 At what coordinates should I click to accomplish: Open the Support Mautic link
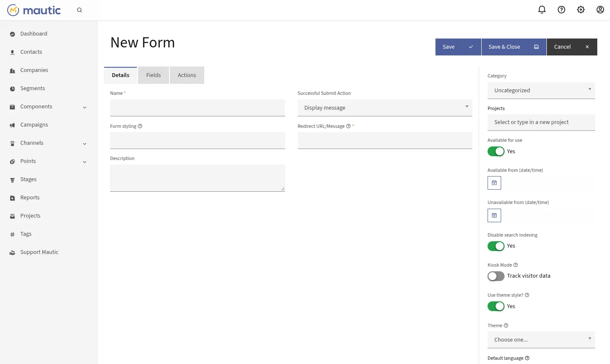(x=39, y=252)
